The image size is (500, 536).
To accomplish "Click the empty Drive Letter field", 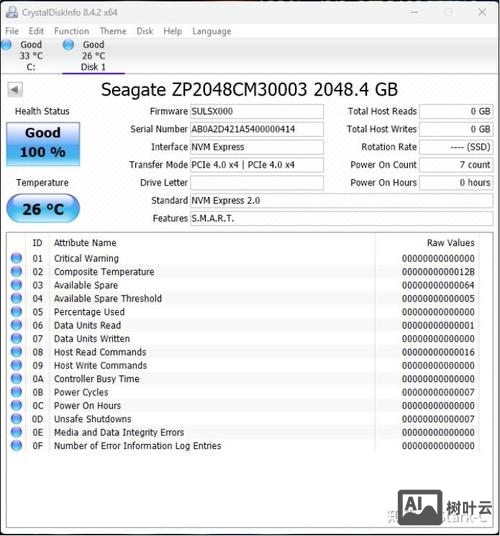I will [257, 183].
